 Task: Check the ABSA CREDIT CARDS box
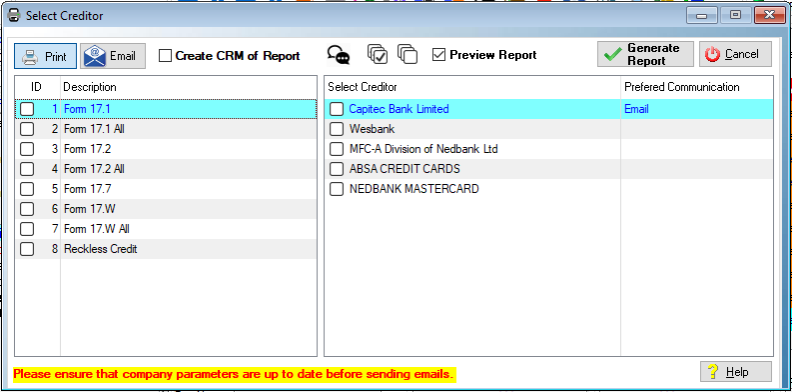(x=336, y=169)
